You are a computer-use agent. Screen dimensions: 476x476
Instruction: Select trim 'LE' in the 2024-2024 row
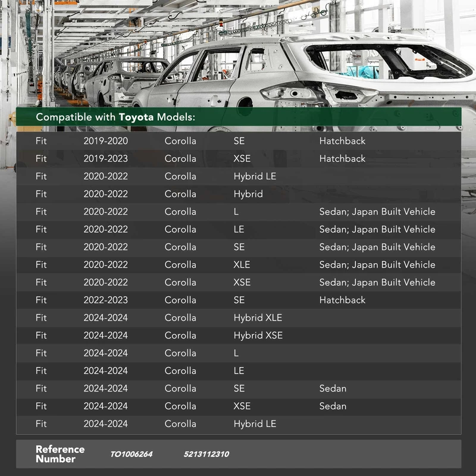[x=239, y=371]
